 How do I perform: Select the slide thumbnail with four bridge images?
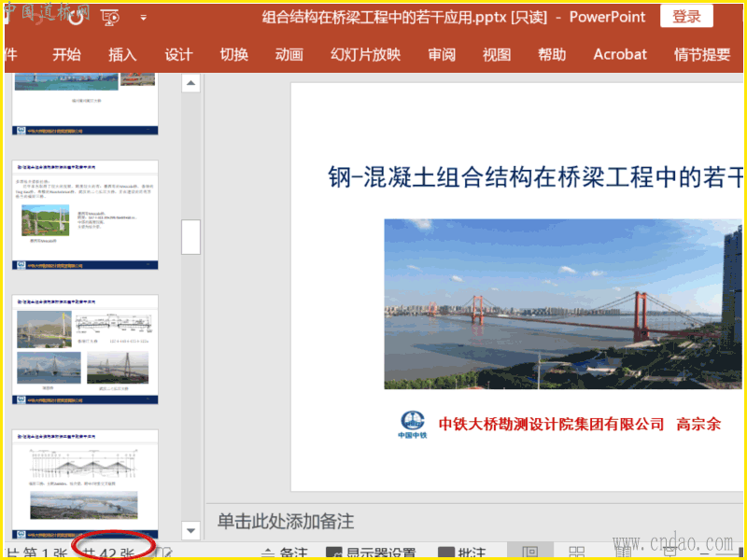(x=85, y=350)
